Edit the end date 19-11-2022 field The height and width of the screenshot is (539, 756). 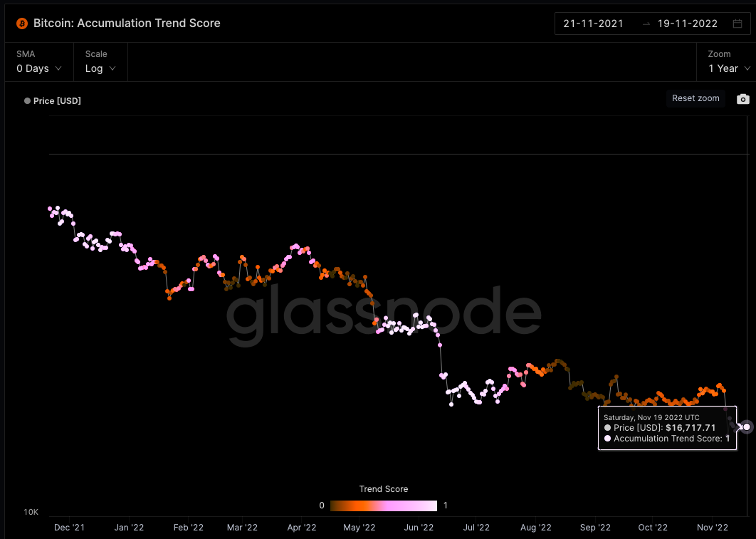(x=687, y=23)
